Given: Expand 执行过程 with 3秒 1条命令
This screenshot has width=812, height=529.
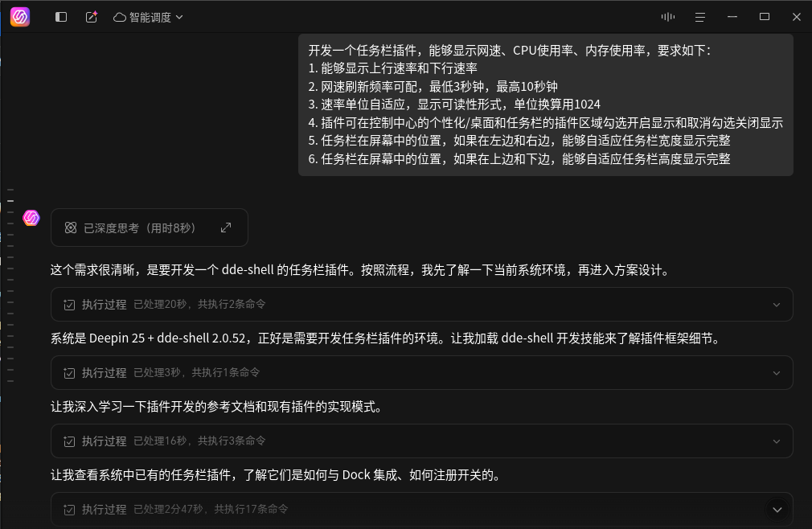Looking at the screenshot, I should click(x=421, y=373).
